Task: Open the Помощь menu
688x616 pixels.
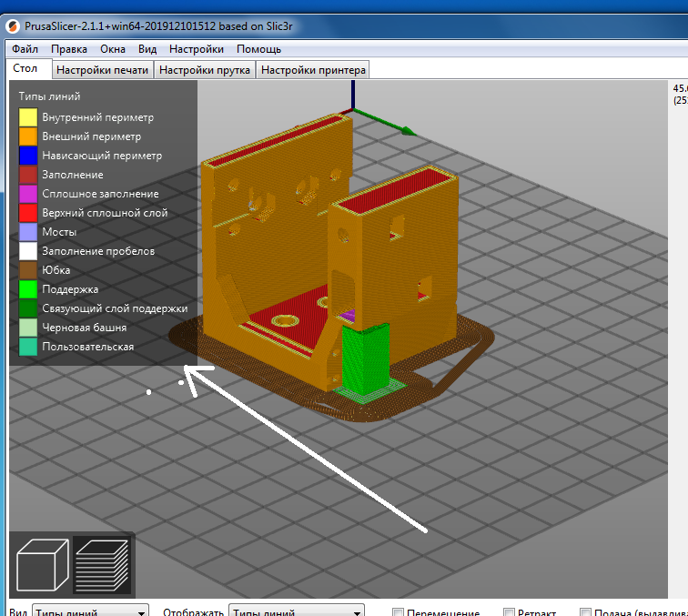Action: coord(258,49)
